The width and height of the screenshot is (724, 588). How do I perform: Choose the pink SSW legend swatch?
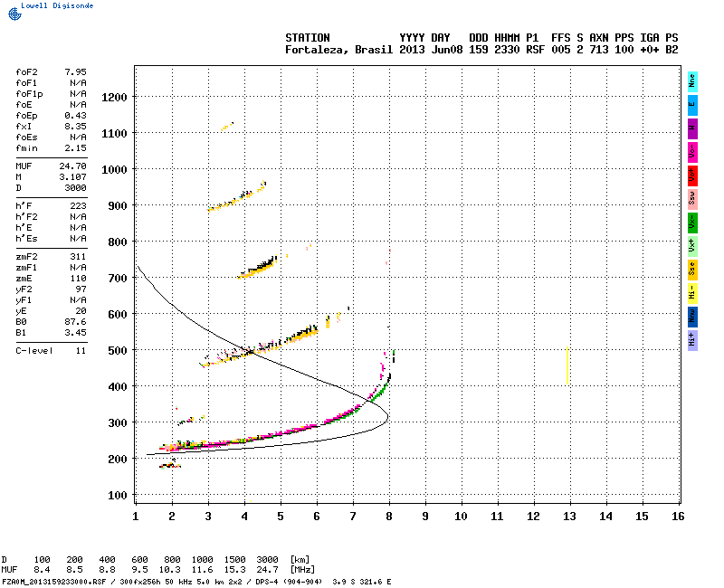point(692,199)
